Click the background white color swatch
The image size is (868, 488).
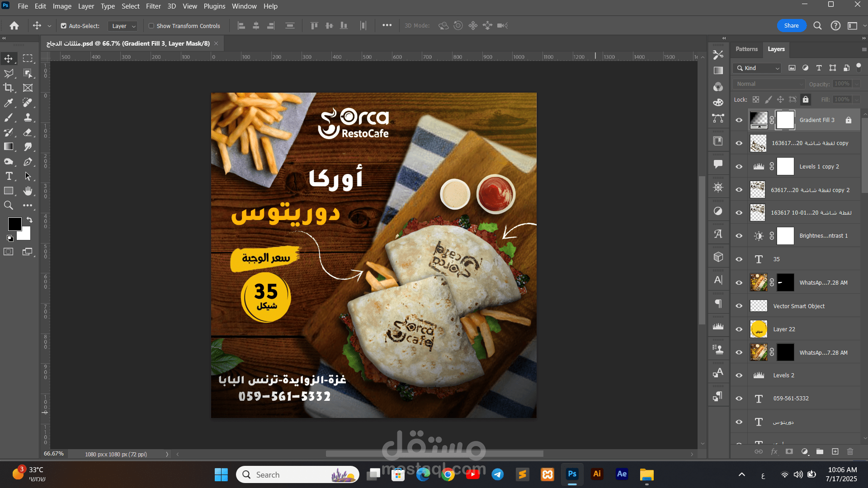coord(25,235)
